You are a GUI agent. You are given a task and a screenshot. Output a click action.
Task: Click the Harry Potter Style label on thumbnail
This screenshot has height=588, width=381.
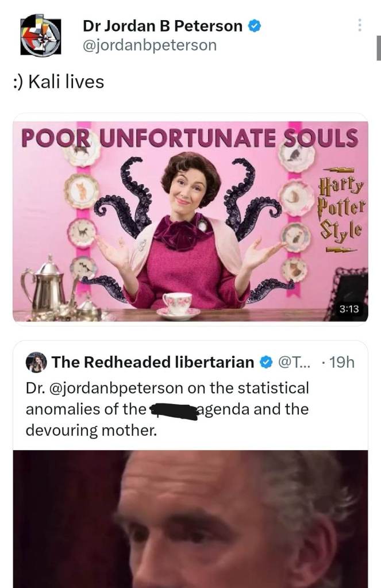tap(341, 210)
